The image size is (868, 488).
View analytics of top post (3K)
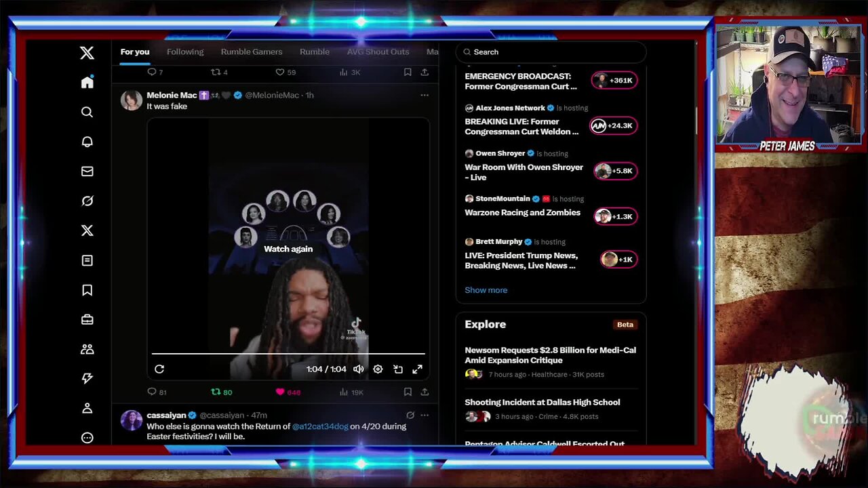349,72
